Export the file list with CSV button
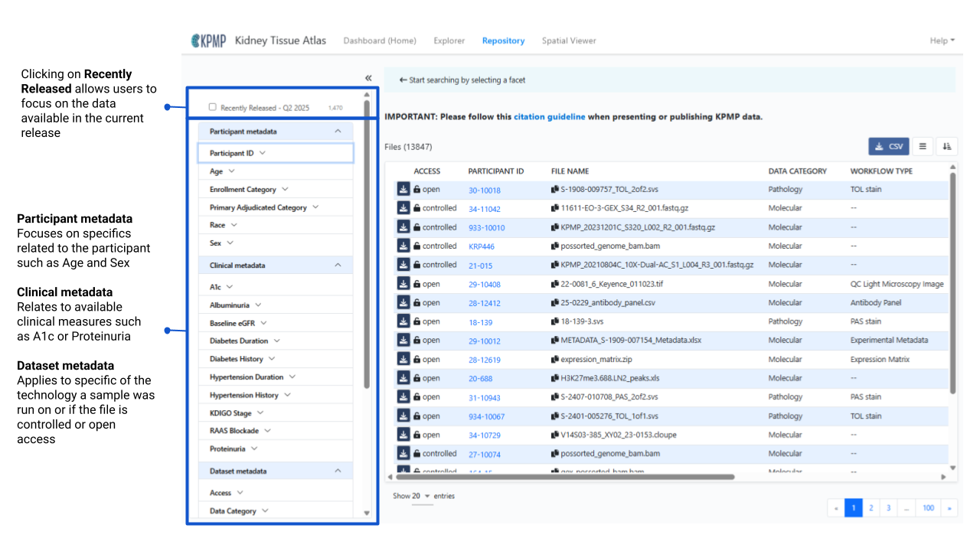Image resolution: width=980 pixels, height=551 pixels. pyautogui.click(x=888, y=146)
